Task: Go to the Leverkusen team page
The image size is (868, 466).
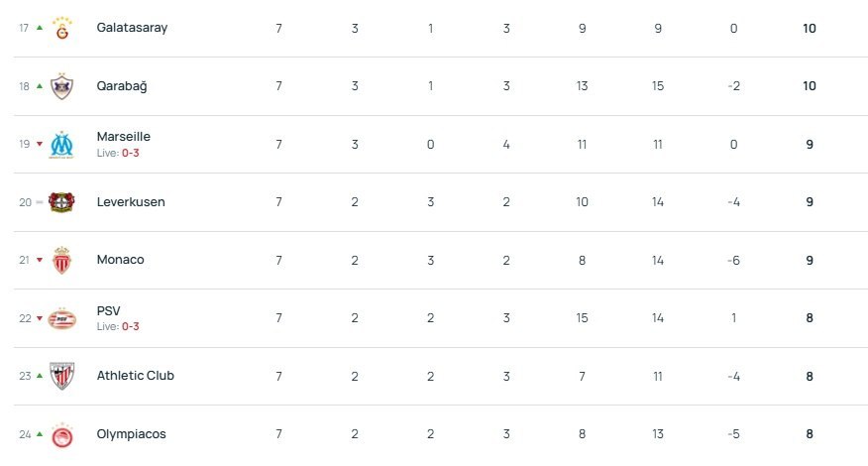Action: click(x=131, y=202)
